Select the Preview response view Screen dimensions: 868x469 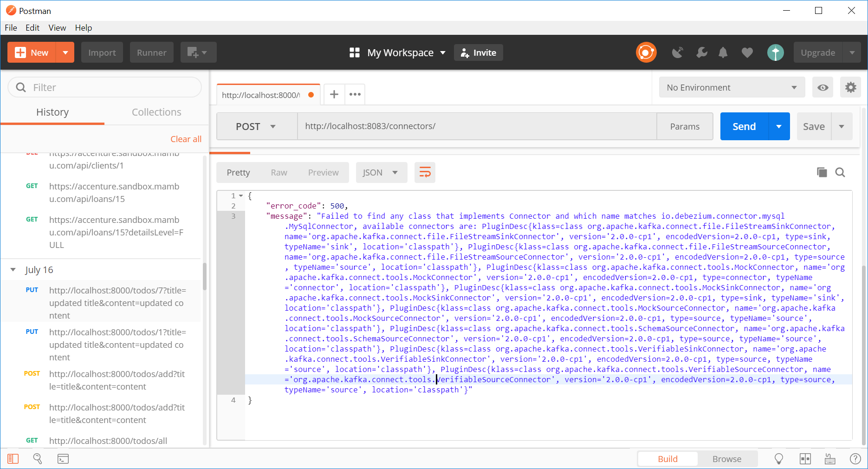323,173
